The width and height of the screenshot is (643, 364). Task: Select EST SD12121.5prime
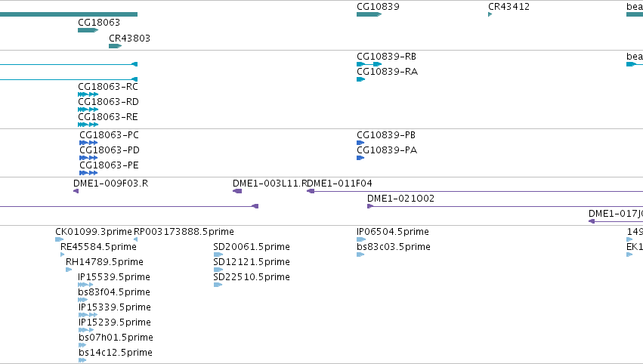(252, 262)
